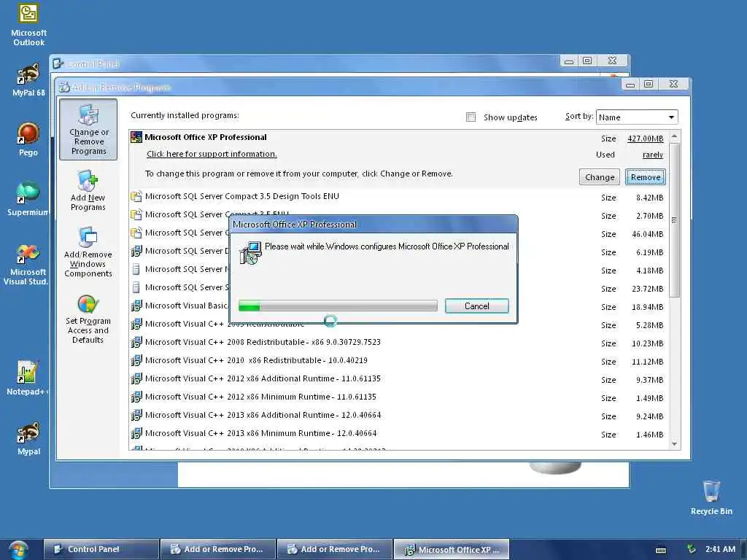The image size is (747, 560).
Task: Click the Microsoft Office XP Professional title text
Action: pyautogui.click(x=205, y=137)
